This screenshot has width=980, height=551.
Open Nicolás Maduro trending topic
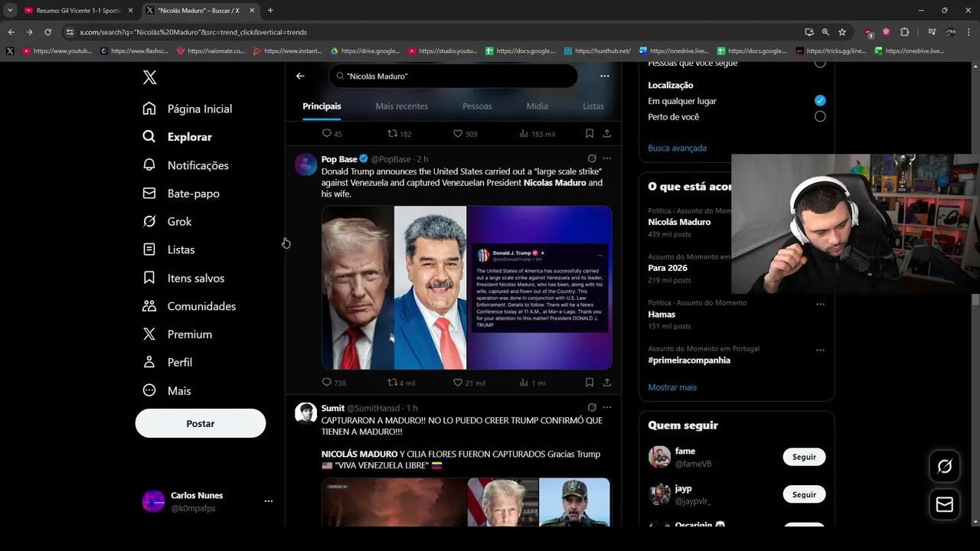pyautogui.click(x=679, y=222)
